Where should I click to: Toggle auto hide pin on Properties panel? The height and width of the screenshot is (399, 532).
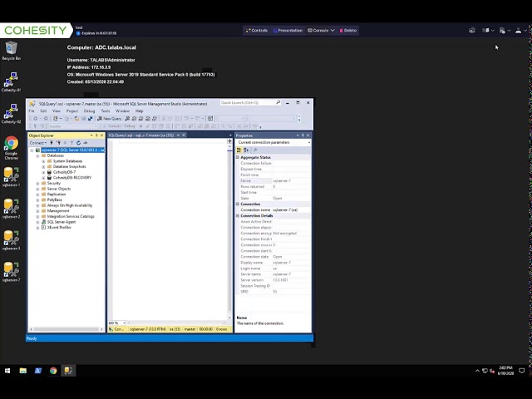[303, 135]
